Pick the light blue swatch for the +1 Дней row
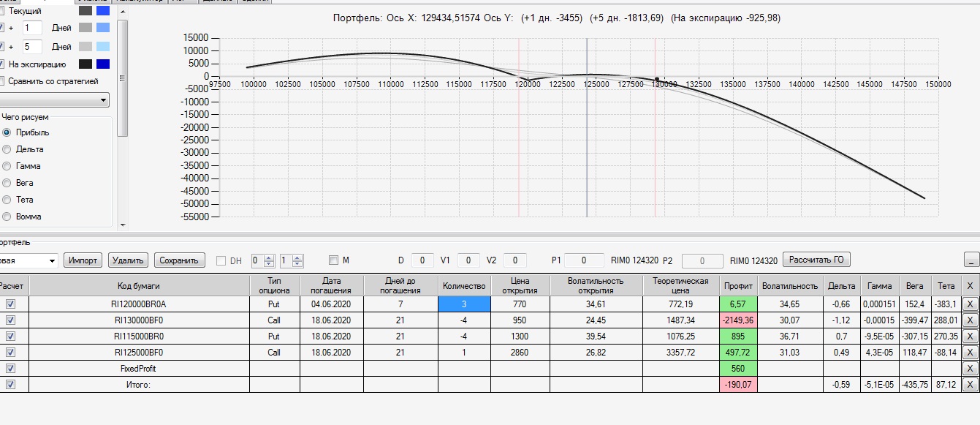 pyautogui.click(x=103, y=28)
